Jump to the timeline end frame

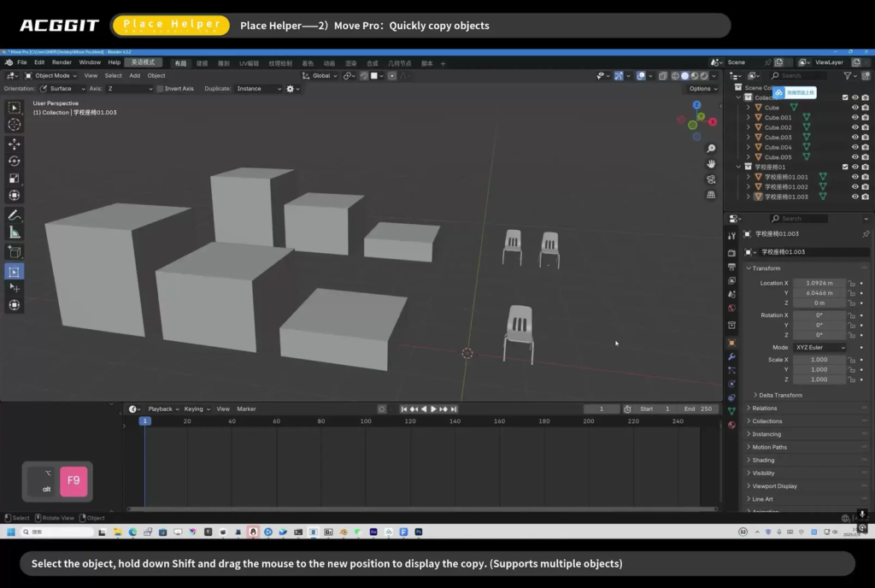click(x=454, y=409)
